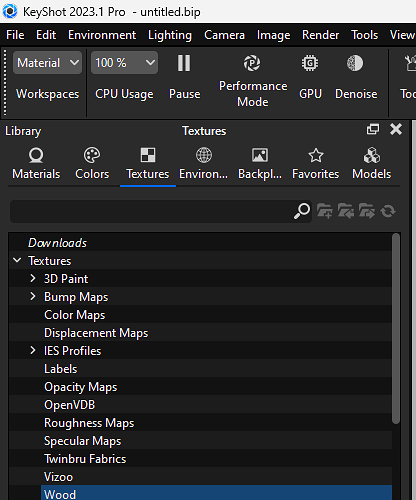Close the Library panel
The image size is (416, 500).
pyautogui.click(x=396, y=129)
